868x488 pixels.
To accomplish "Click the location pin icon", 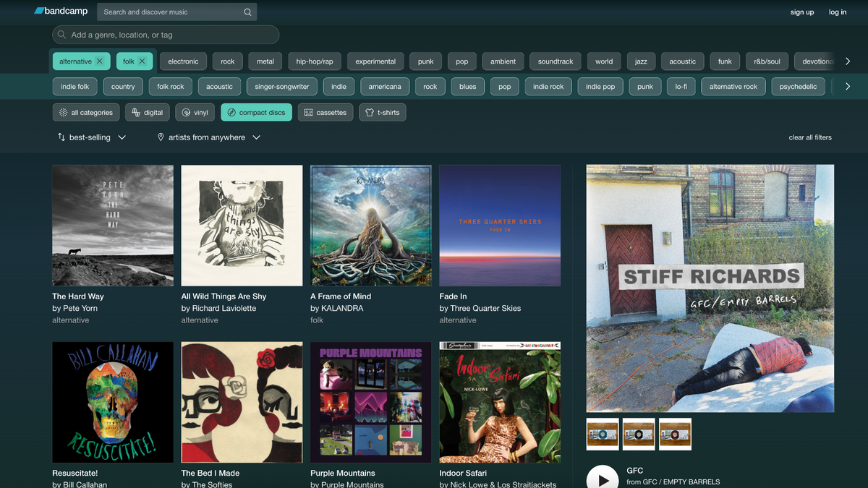I will (161, 137).
